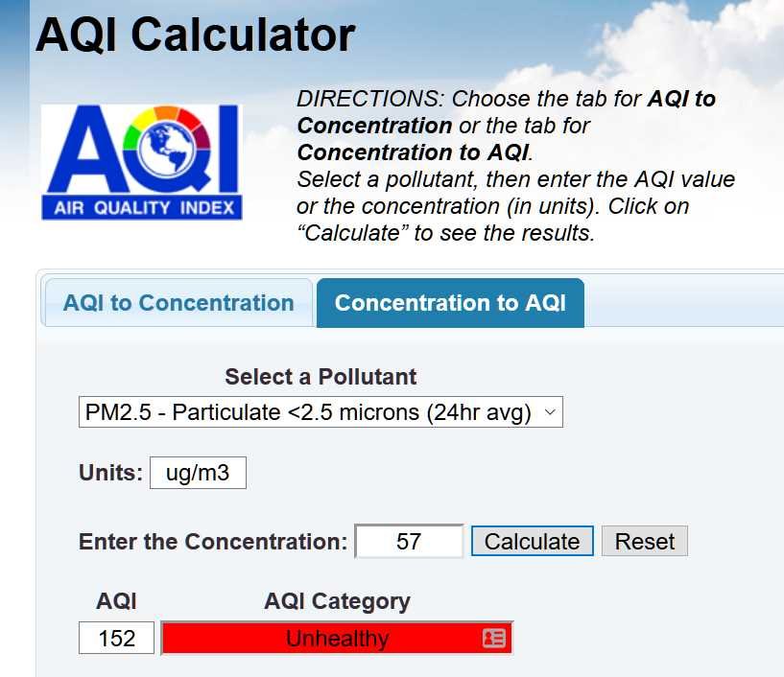The width and height of the screenshot is (784, 677).
Task: Click the Calculate button
Action: click(x=532, y=541)
